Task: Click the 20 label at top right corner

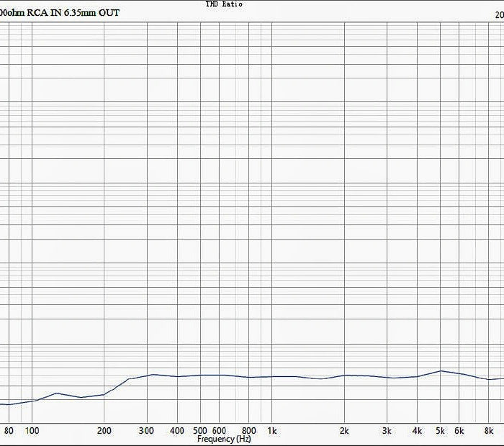Action: 499,14
